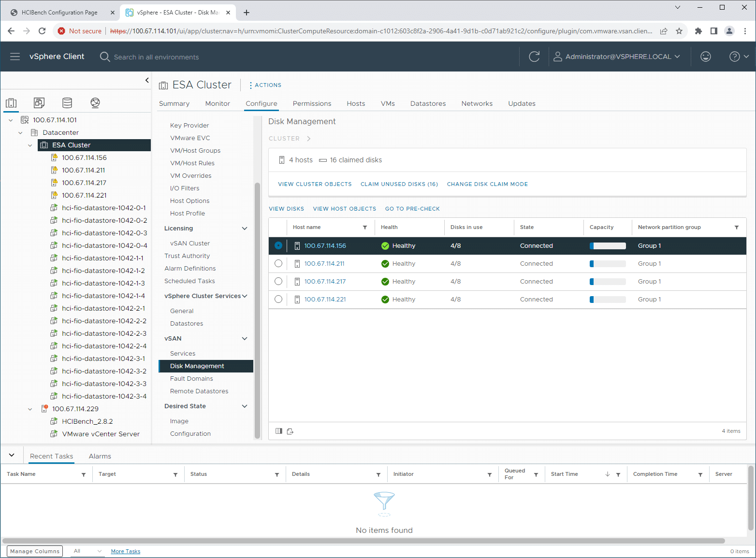The width and height of the screenshot is (756, 558).
Task: Open the help question mark menu
Action: (739, 57)
